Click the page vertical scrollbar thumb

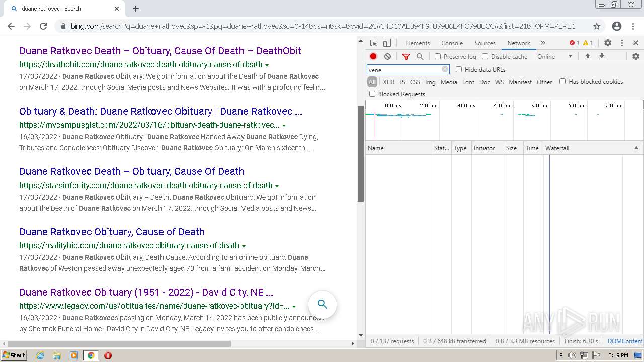point(360,153)
